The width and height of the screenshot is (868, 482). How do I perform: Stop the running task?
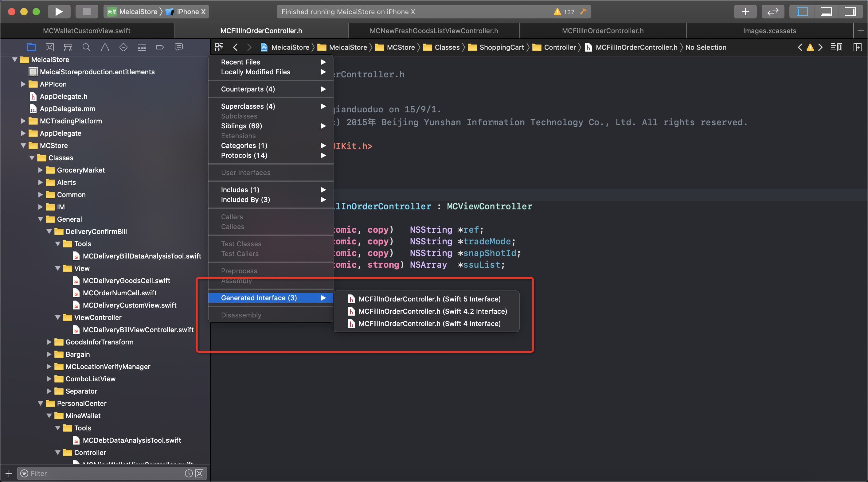point(87,12)
